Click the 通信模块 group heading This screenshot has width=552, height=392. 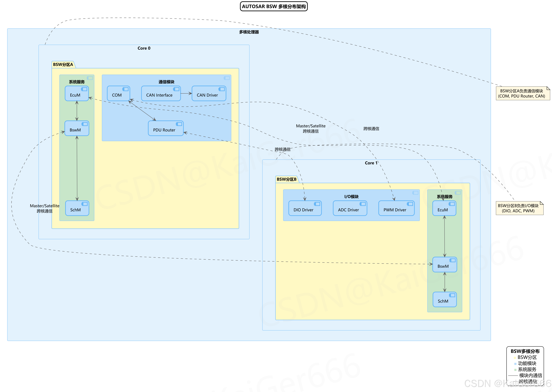166,82
